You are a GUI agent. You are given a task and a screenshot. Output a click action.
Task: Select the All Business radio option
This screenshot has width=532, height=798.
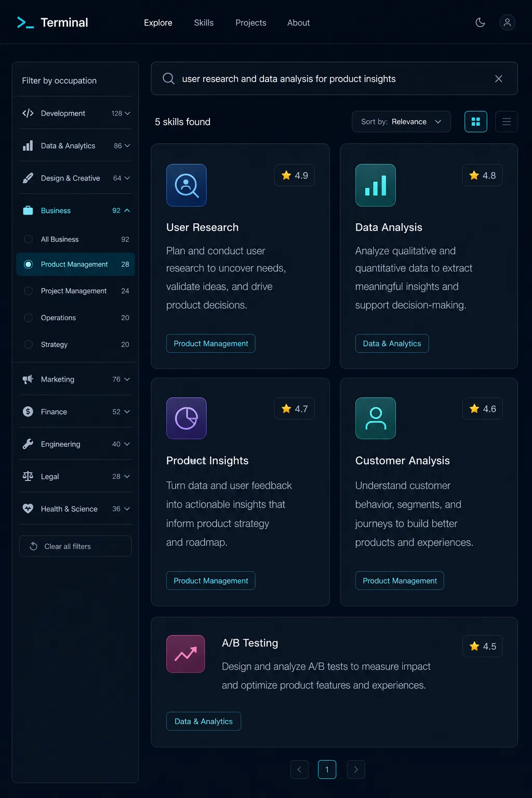(x=29, y=239)
